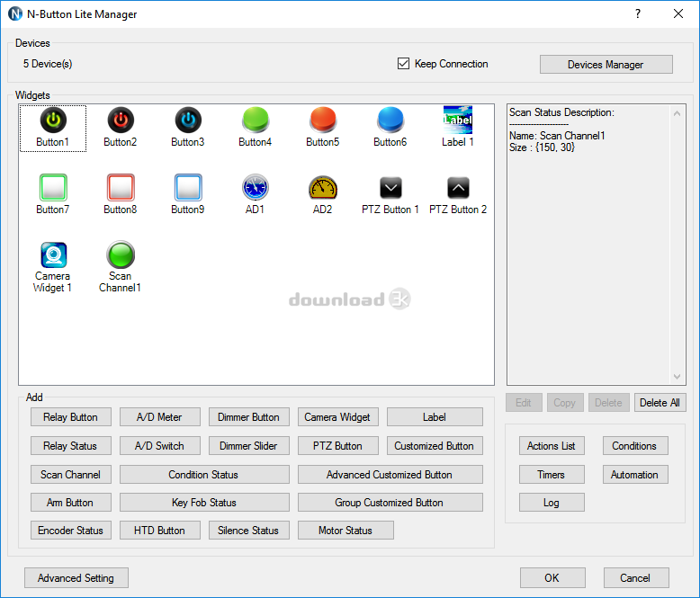Viewport: 700px width, 598px height.
Task: Open the Conditions dialog
Action: point(635,446)
